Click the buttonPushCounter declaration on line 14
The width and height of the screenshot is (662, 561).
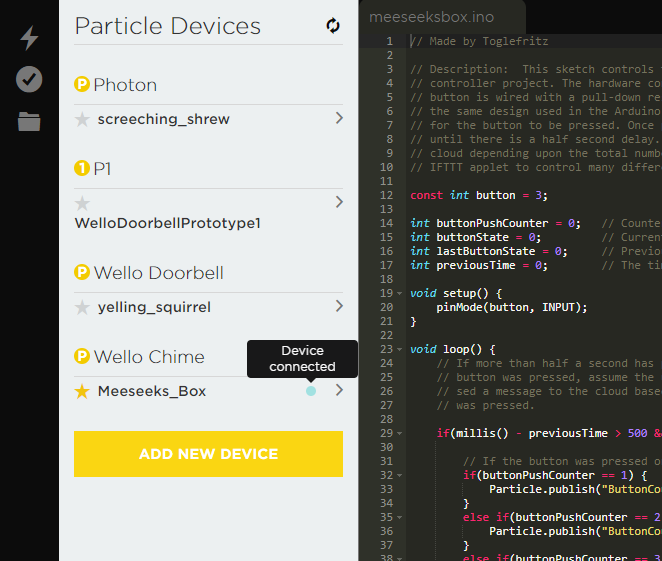coord(495,223)
